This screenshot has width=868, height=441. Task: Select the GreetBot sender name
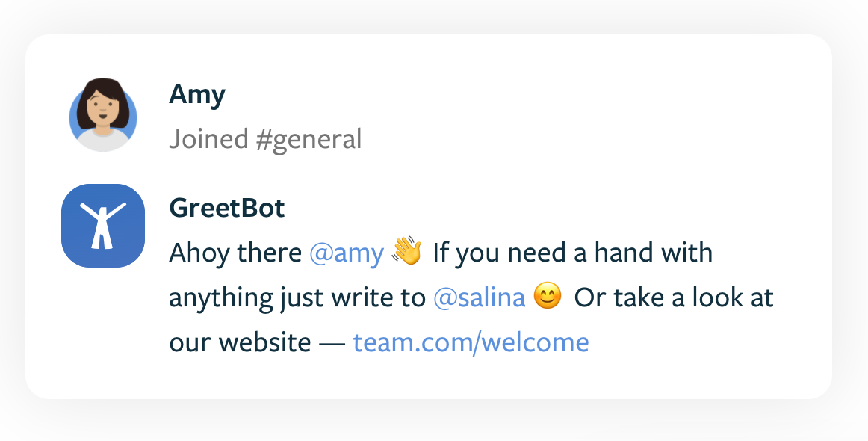point(227,209)
